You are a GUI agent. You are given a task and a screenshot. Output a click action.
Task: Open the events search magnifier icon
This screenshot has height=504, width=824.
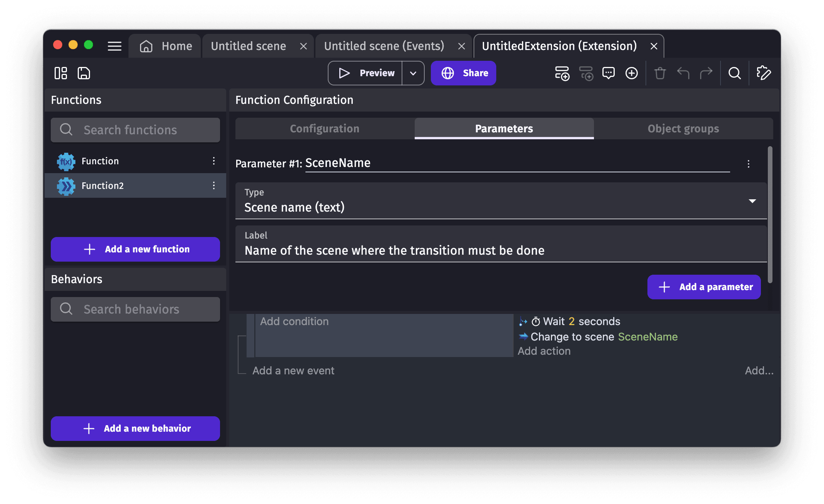(734, 73)
